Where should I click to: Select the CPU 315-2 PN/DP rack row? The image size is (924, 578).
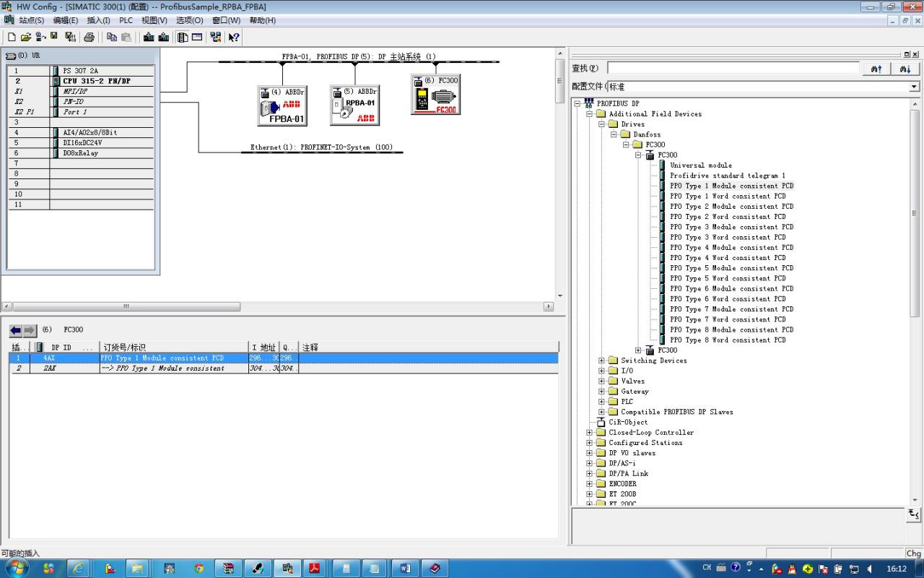(x=81, y=81)
